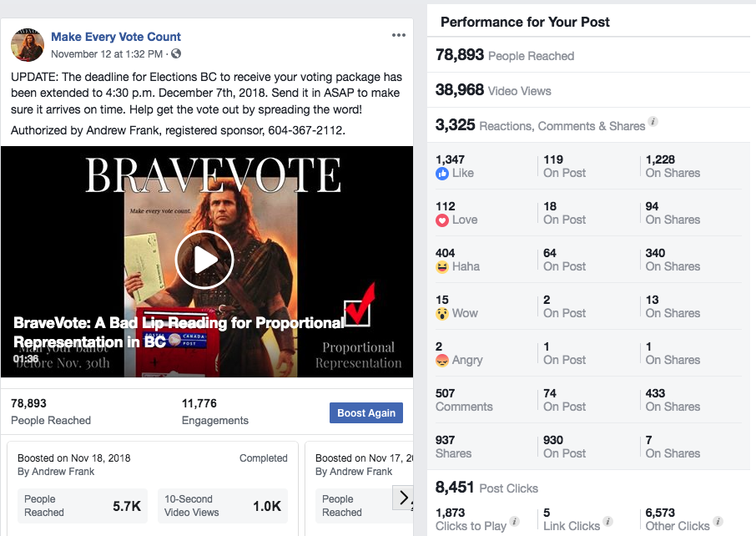Image resolution: width=756 pixels, height=536 pixels.
Task: Click the red Love heart icon
Action: pyautogui.click(x=442, y=220)
